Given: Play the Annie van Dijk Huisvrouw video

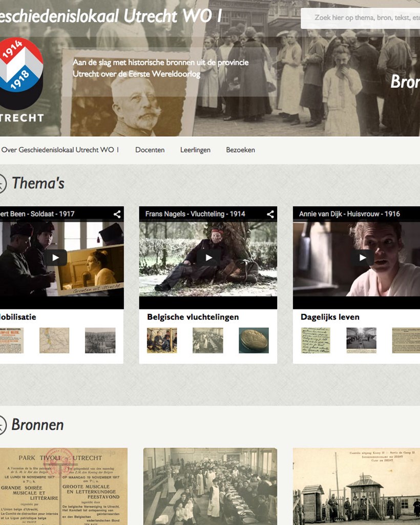Looking at the screenshot, I should click(x=363, y=258).
